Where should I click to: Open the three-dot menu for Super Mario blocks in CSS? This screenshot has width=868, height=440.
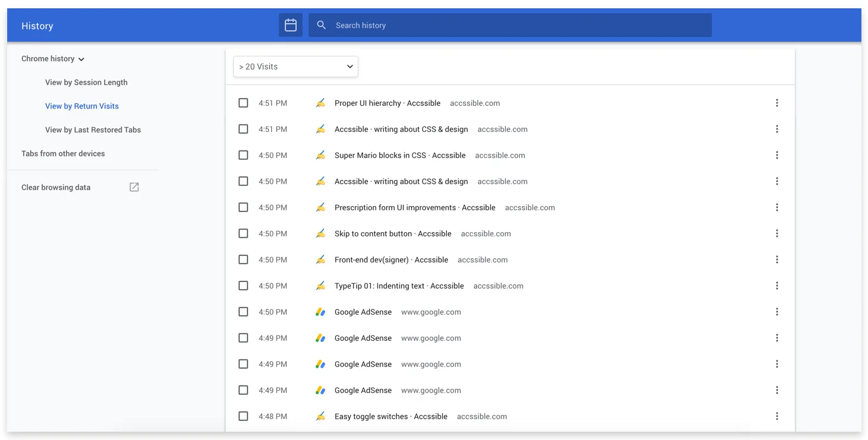(x=777, y=155)
